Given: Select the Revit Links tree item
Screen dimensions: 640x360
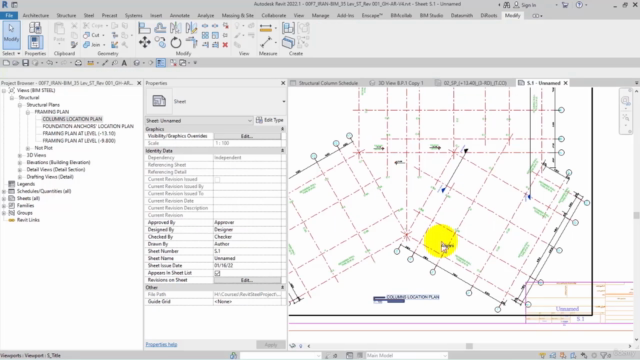Looking at the screenshot, I should [28, 220].
